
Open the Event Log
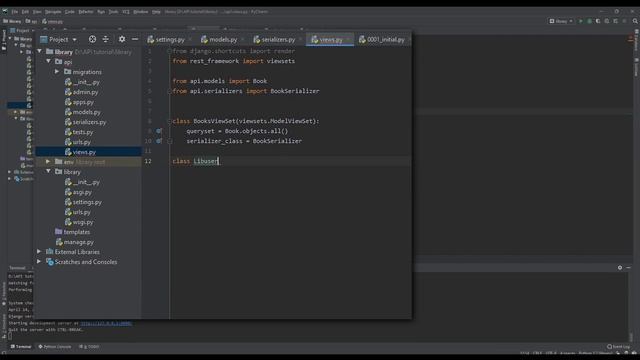click(x=618, y=347)
